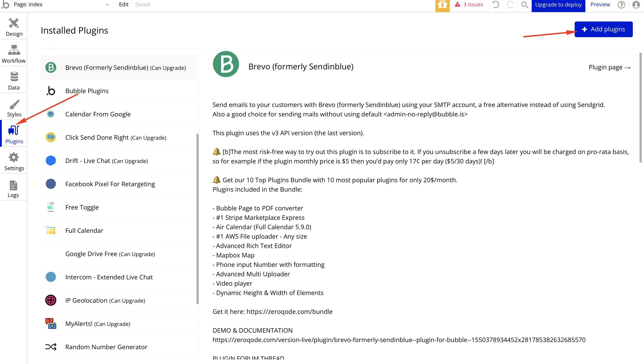Open the Logs tab
Viewport: 644px width, 364px height.
[x=14, y=188]
